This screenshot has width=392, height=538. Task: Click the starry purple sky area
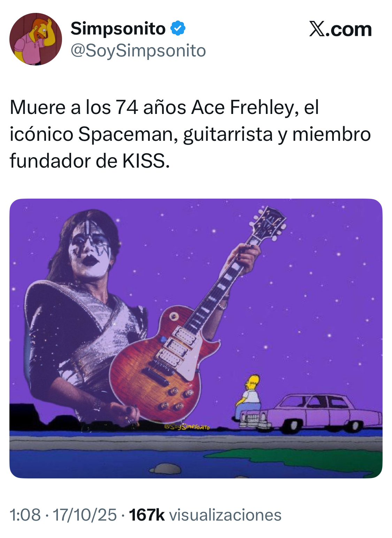314,279
